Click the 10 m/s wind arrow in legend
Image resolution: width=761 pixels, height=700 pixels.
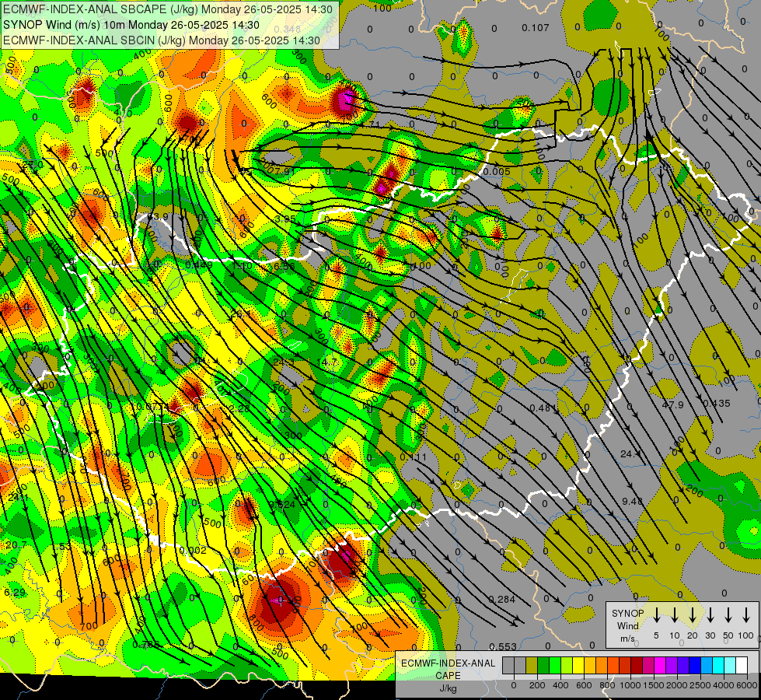coord(674,615)
